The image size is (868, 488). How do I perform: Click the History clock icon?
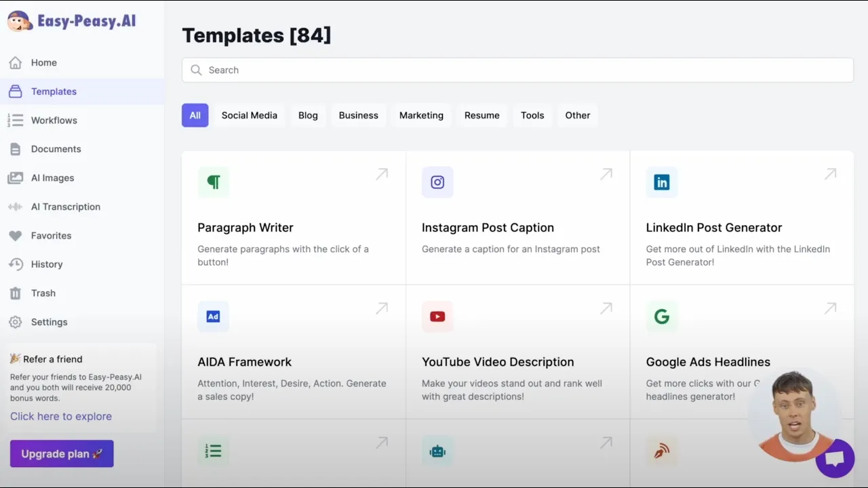pos(15,264)
